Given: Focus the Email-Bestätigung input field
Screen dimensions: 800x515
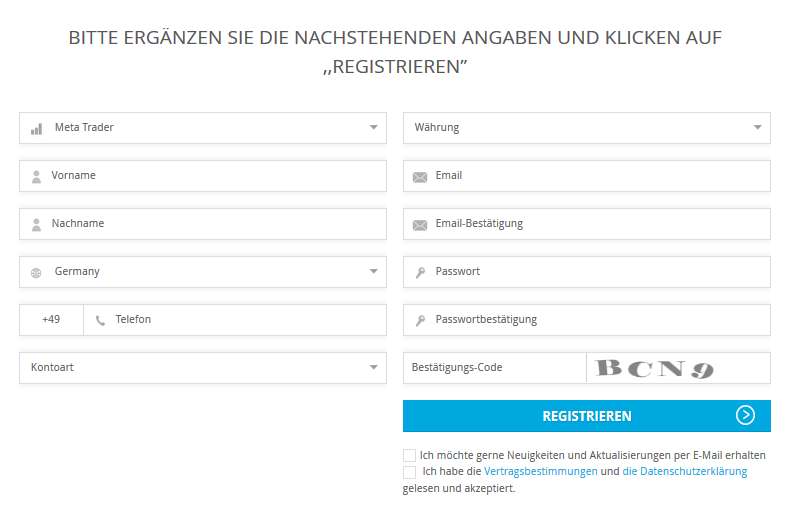Looking at the screenshot, I should click(x=587, y=224).
